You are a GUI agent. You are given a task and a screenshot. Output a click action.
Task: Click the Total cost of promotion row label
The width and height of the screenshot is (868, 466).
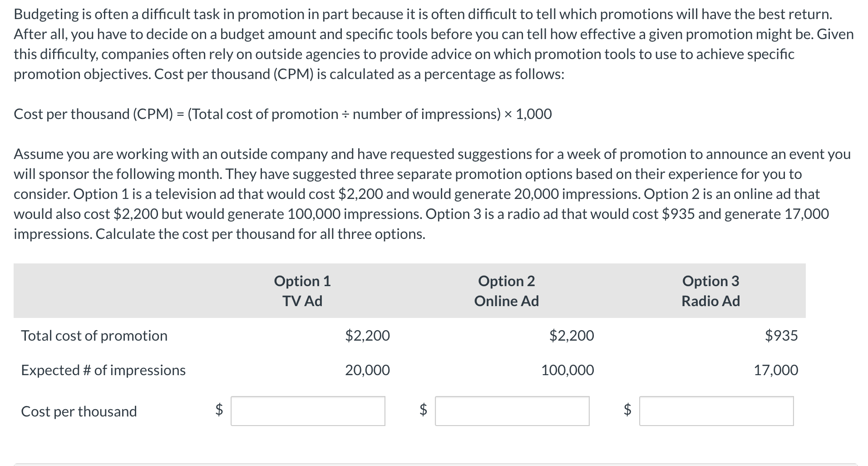pyautogui.click(x=94, y=335)
